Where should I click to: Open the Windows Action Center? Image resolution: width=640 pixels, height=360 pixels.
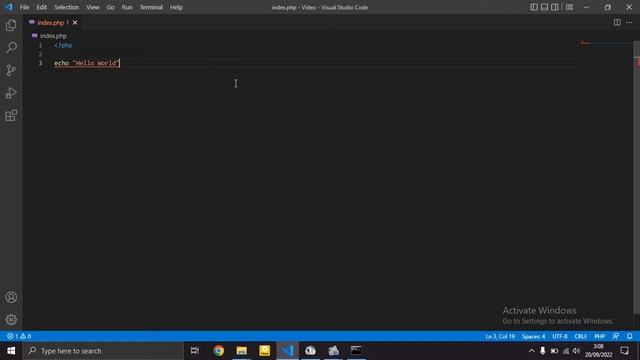(624, 351)
